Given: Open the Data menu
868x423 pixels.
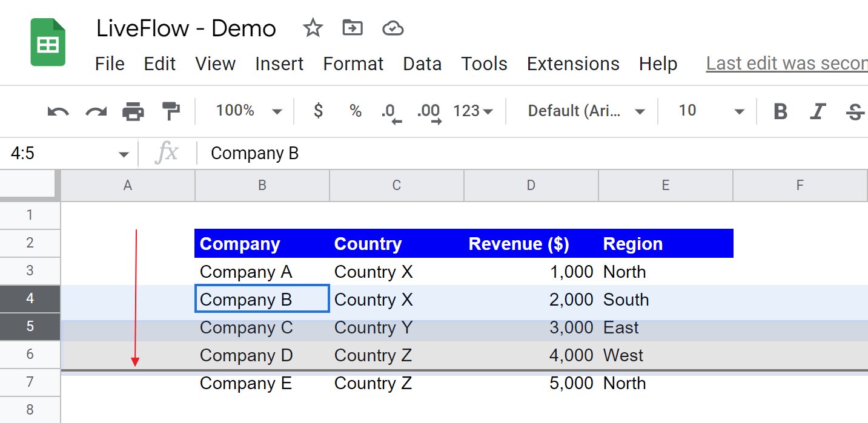Looking at the screenshot, I should tap(422, 64).
